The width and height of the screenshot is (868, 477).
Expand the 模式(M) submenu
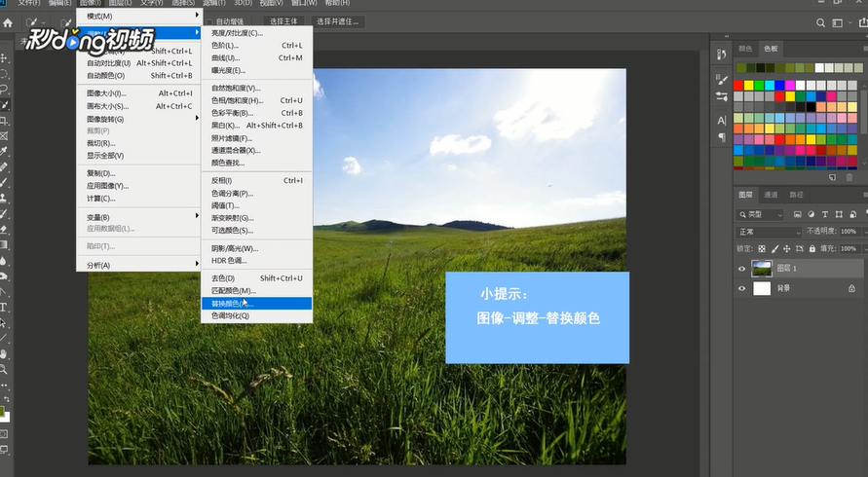pyautogui.click(x=138, y=16)
